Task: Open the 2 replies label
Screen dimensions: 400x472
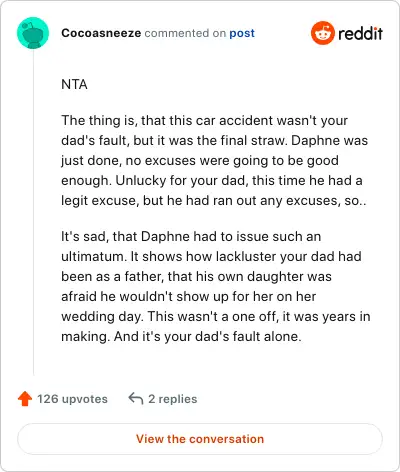Action: [x=173, y=399]
